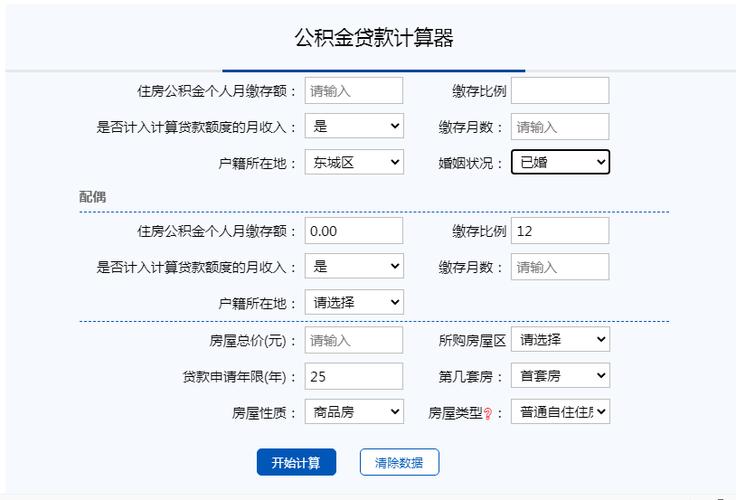Open the 第几套房 dropdown showing 首套房
Image resolution: width=736 pixels, height=500 pixels.
560,375
